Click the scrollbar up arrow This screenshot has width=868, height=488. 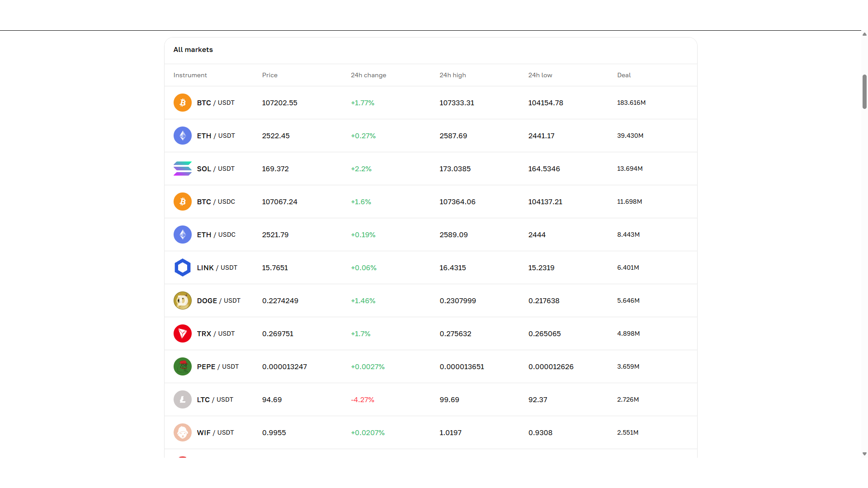point(864,34)
